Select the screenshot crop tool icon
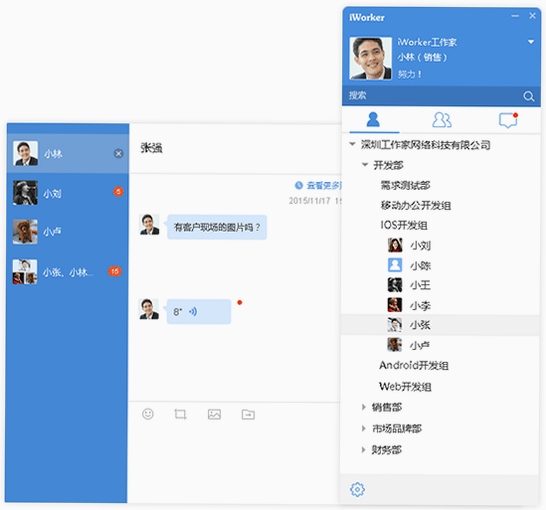Image resolution: width=546 pixels, height=510 pixels. pos(180,414)
